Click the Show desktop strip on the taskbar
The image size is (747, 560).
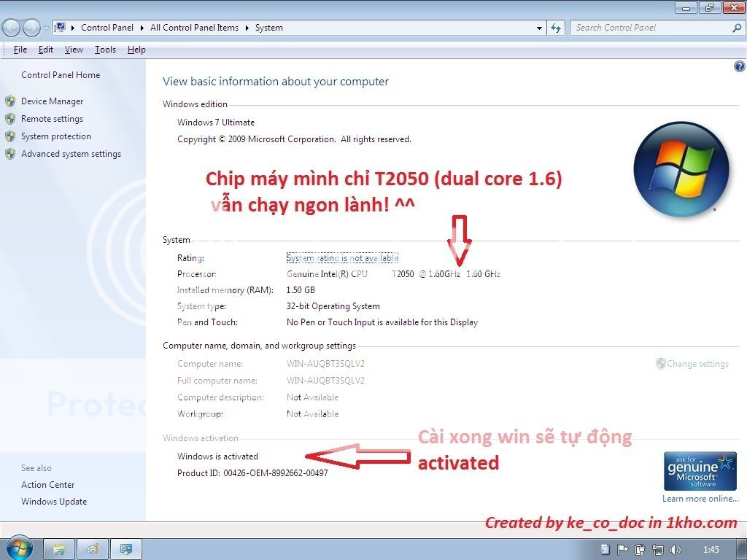click(743, 550)
